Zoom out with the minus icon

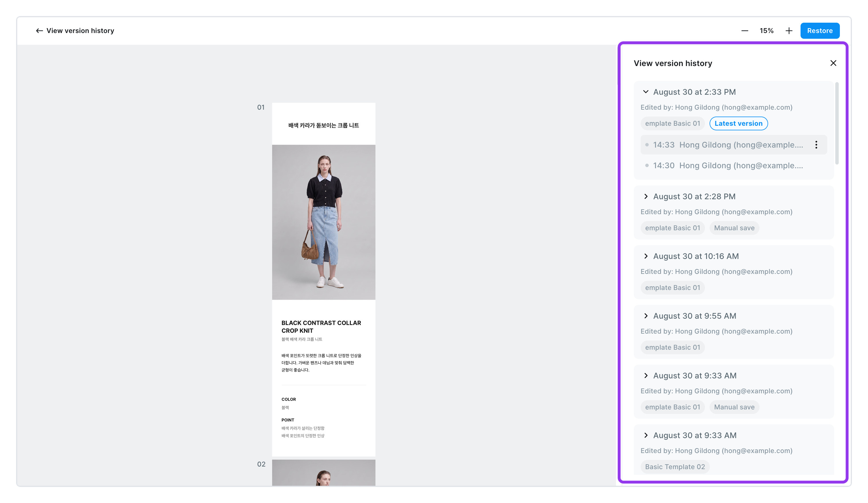pyautogui.click(x=745, y=31)
